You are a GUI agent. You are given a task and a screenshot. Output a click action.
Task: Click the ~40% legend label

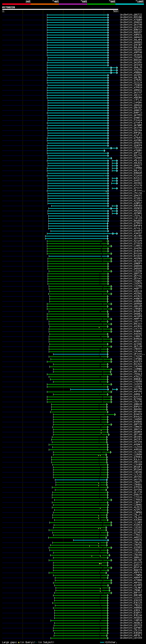55,2
